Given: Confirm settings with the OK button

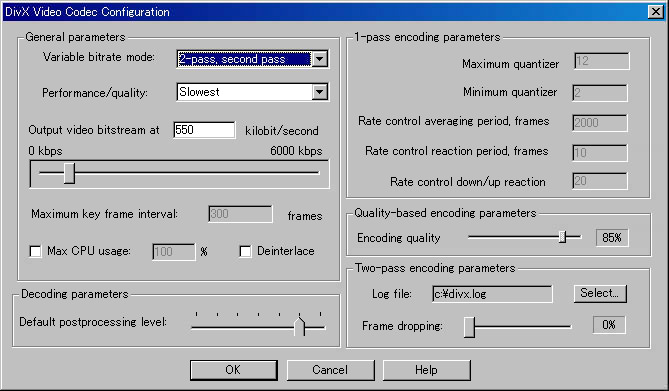Looking at the screenshot, I should 233,370.
